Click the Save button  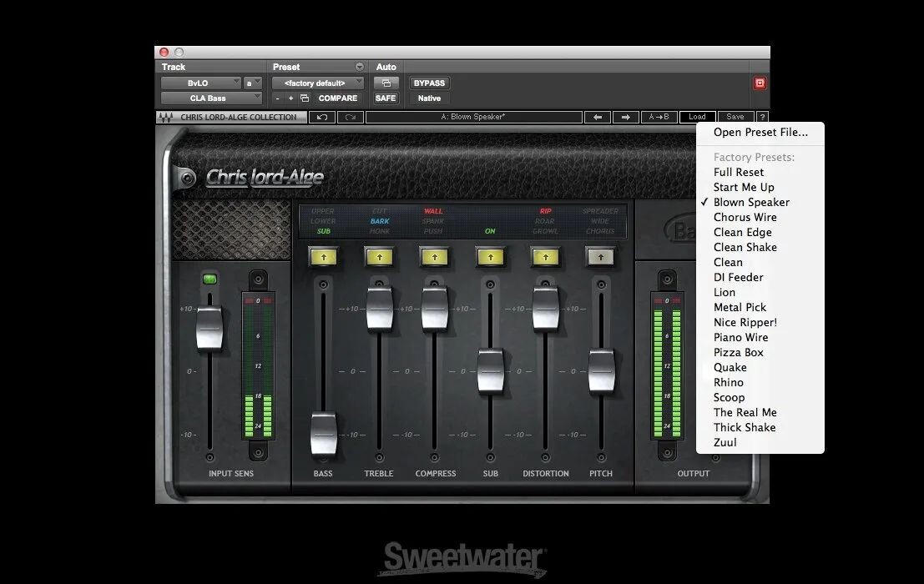(x=735, y=118)
